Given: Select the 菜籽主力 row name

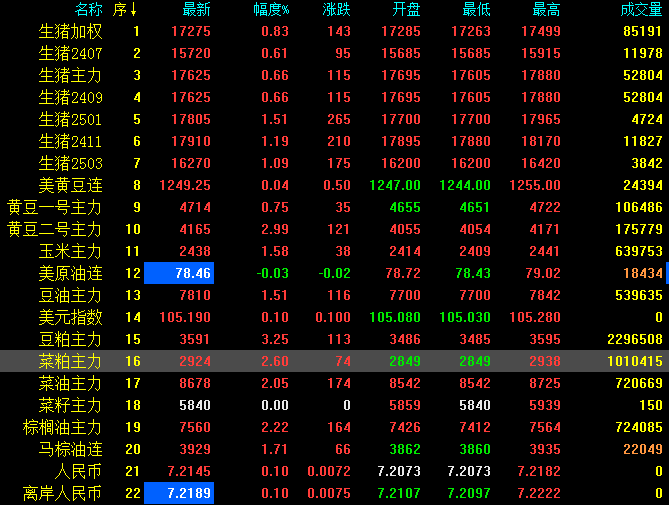Looking at the screenshot, I should pyautogui.click(x=70, y=406).
